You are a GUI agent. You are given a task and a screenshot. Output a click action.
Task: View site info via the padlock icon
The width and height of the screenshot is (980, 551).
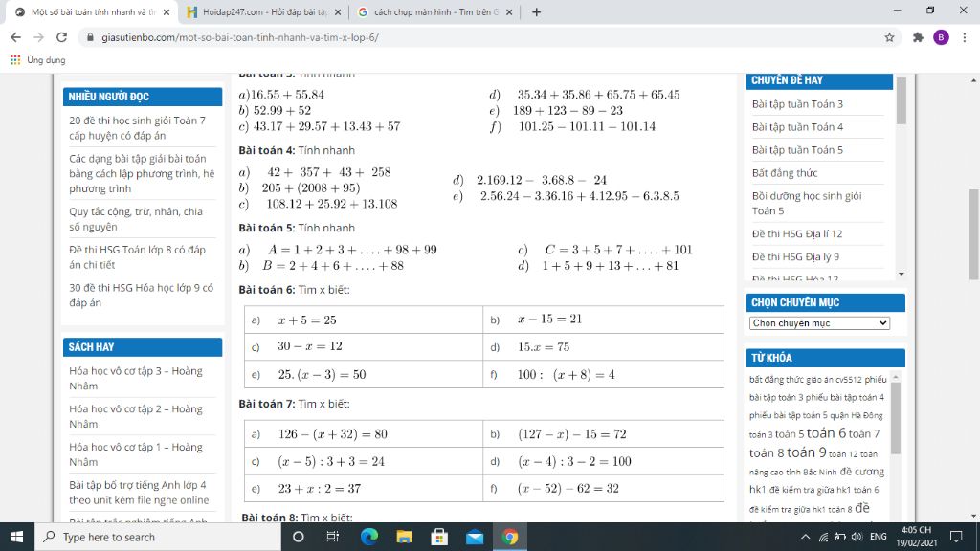coord(90,37)
